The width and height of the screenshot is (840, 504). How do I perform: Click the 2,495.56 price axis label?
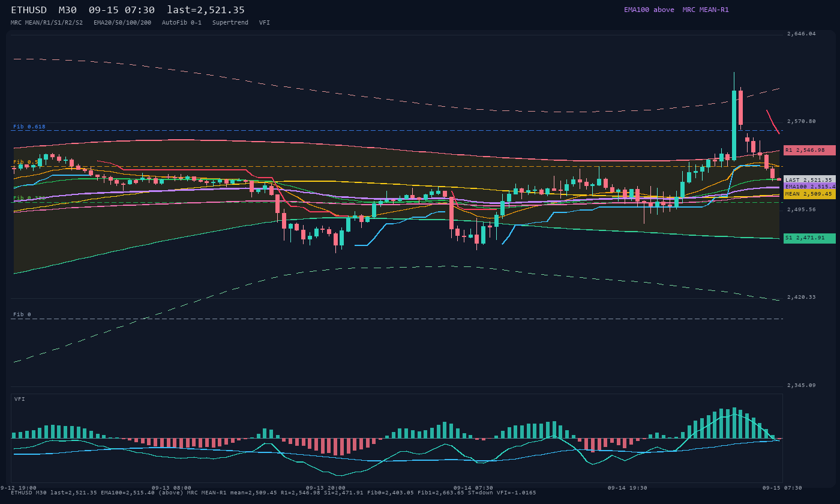click(802, 209)
